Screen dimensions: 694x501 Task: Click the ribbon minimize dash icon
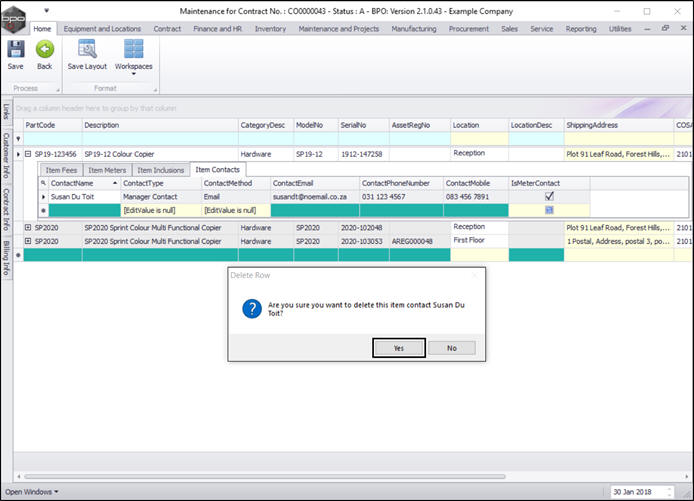tap(647, 29)
